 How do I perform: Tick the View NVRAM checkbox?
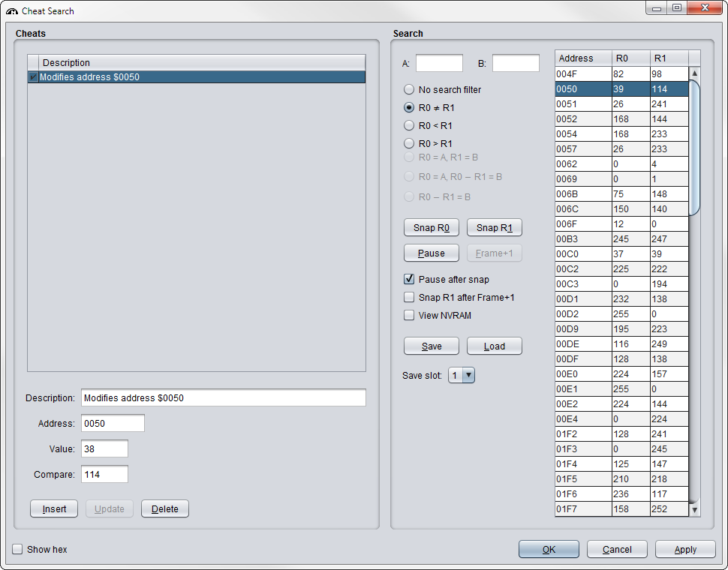409,315
